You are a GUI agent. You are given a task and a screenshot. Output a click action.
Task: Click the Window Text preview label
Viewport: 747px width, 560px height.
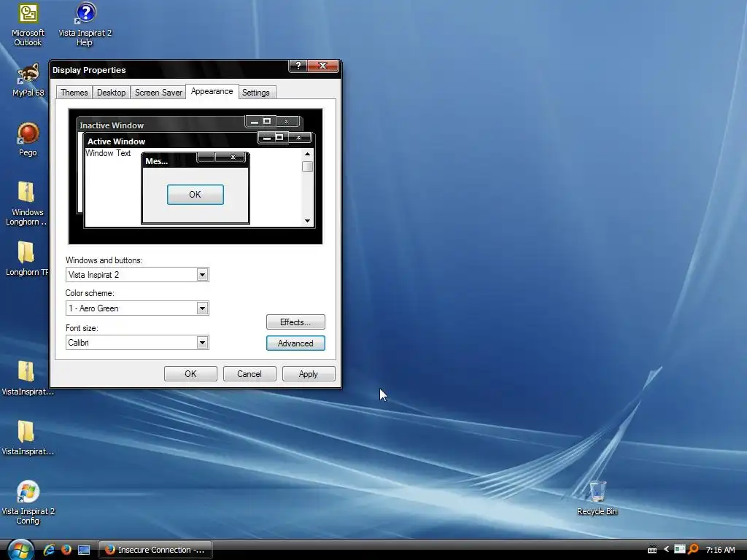[108, 153]
